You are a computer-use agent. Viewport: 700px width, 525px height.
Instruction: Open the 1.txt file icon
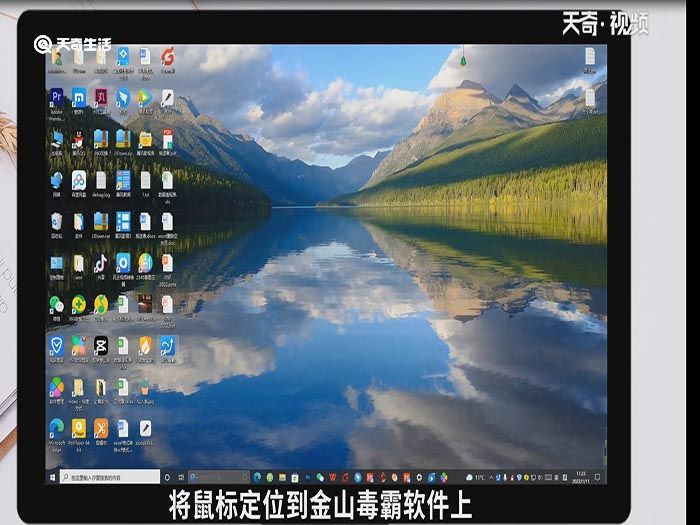145,180
